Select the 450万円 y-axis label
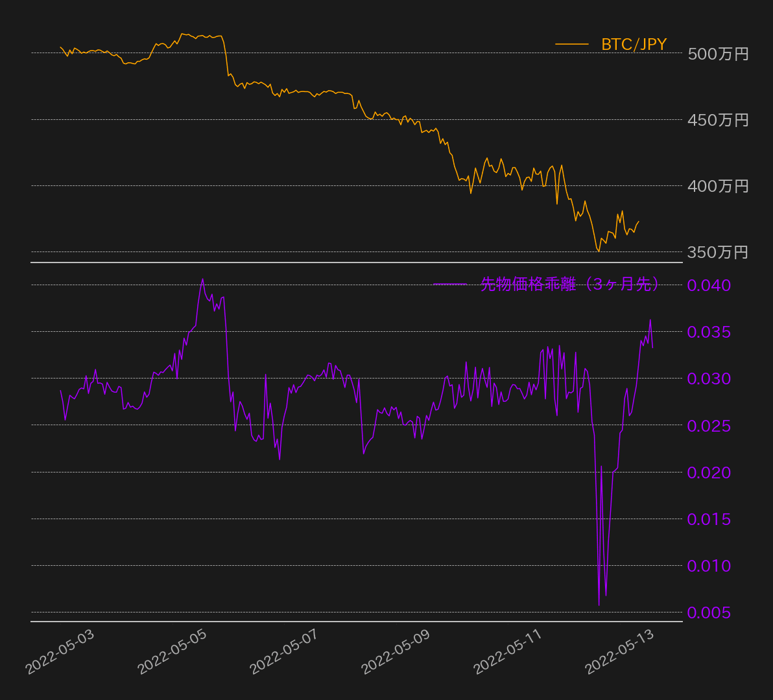Screen dimensions: 773x700 coord(718,120)
